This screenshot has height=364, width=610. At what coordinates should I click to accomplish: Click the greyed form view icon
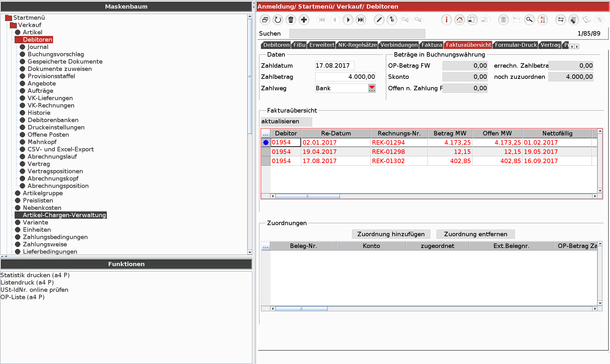pyautogui.click(x=517, y=20)
